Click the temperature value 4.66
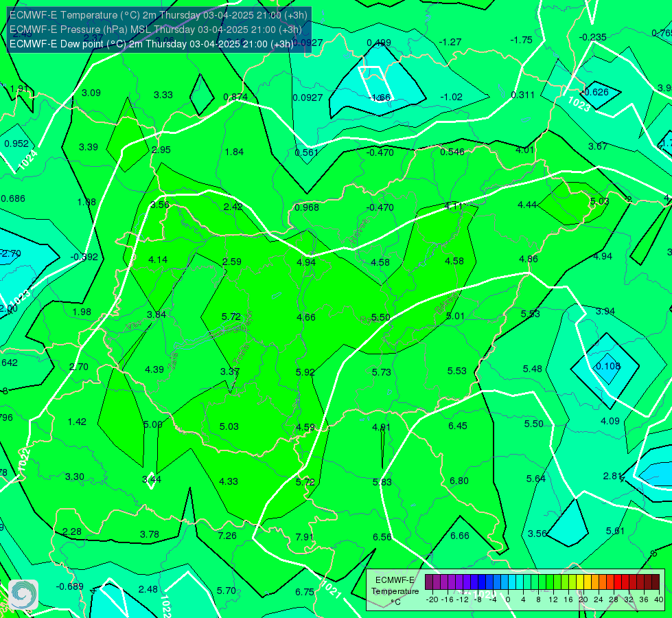This screenshot has width=672, height=618. point(306,317)
